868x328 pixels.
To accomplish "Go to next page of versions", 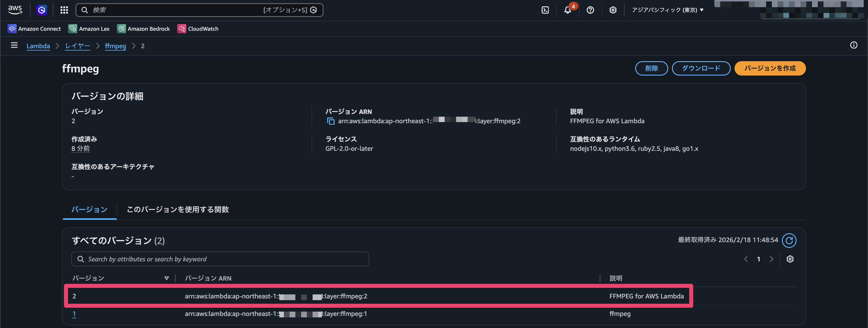I will (x=772, y=259).
